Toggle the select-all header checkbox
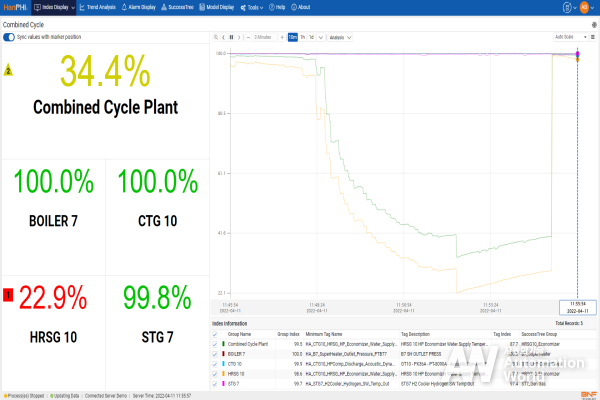Screen dimensions: 600x400 point(215,334)
